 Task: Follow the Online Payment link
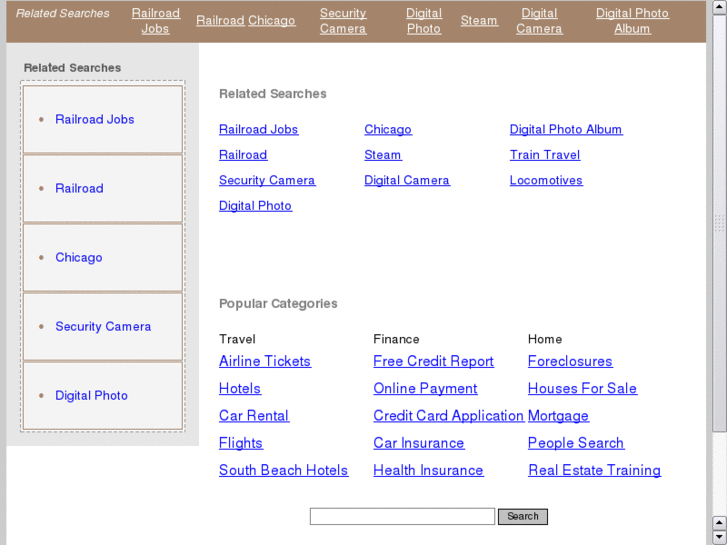tap(425, 389)
